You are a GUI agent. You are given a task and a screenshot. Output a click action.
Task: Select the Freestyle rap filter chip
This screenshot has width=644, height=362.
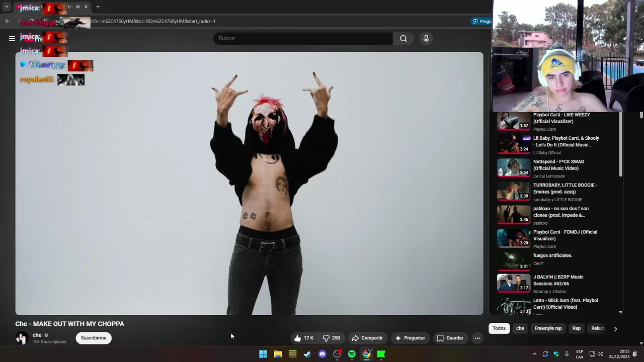(548, 328)
